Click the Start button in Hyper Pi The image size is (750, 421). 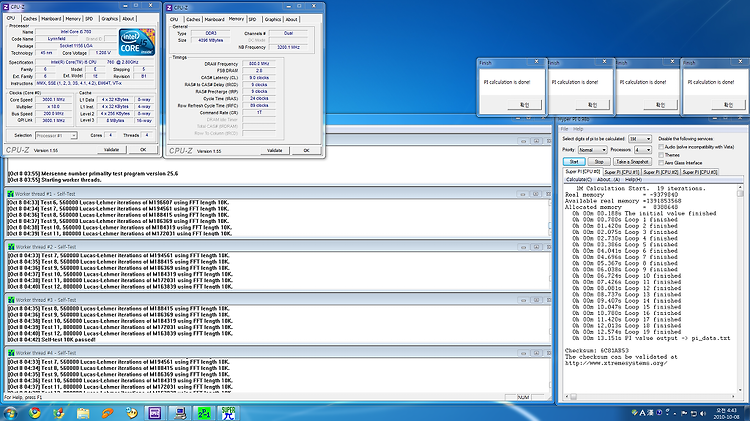(x=574, y=162)
